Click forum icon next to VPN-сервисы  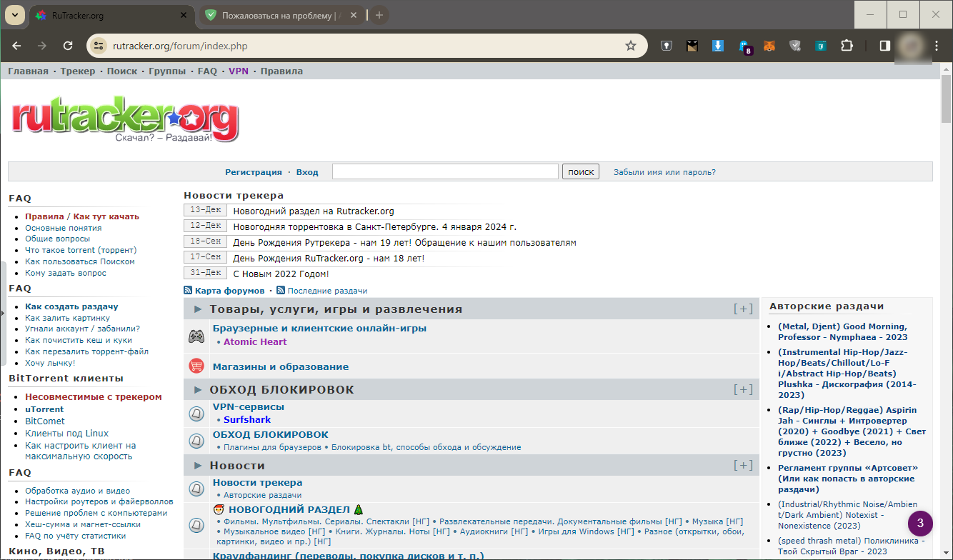pos(196,414)
